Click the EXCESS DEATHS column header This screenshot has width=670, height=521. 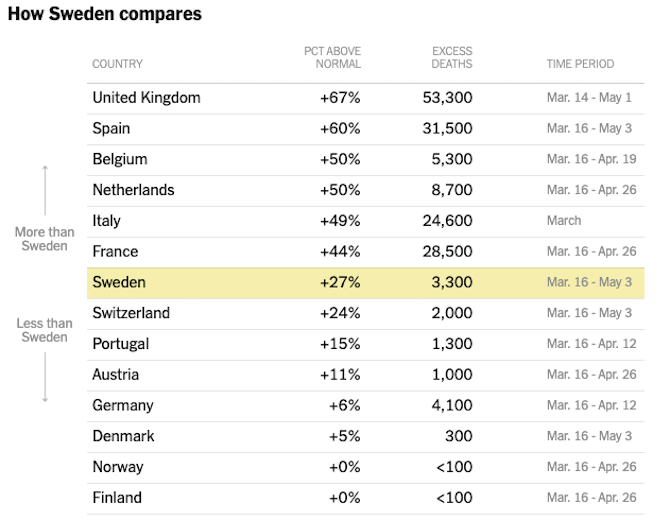[x=452, y=57]
